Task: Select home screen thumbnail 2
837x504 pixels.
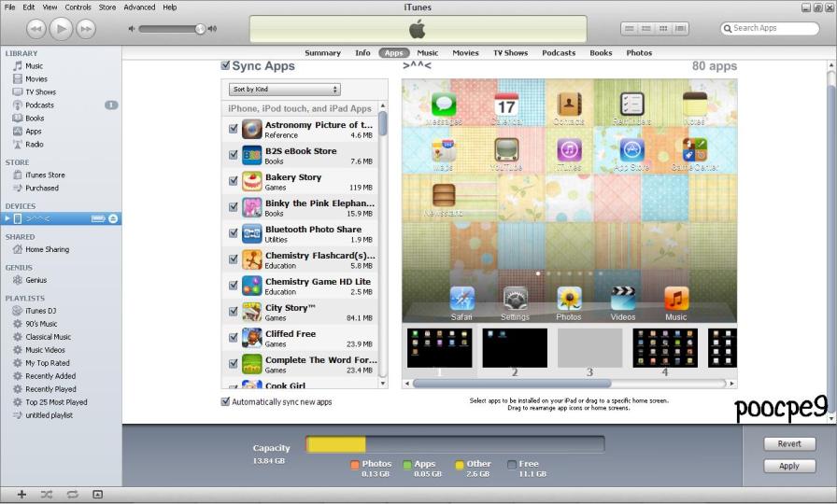Action: click(515, 348)
